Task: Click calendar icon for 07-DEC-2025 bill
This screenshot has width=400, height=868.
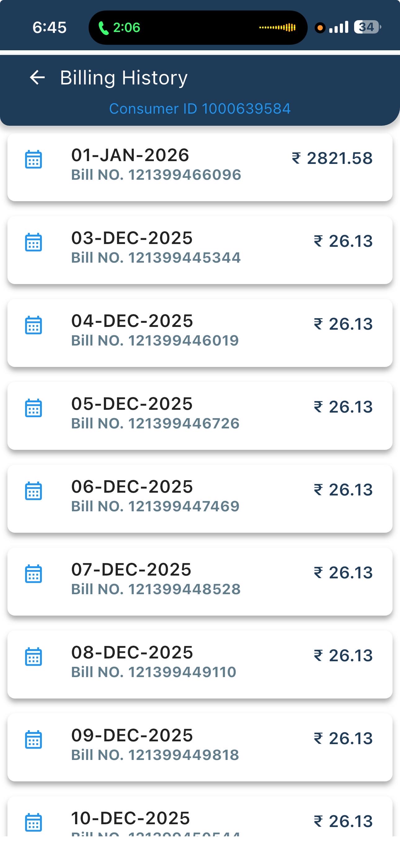Action: [34, 574]
